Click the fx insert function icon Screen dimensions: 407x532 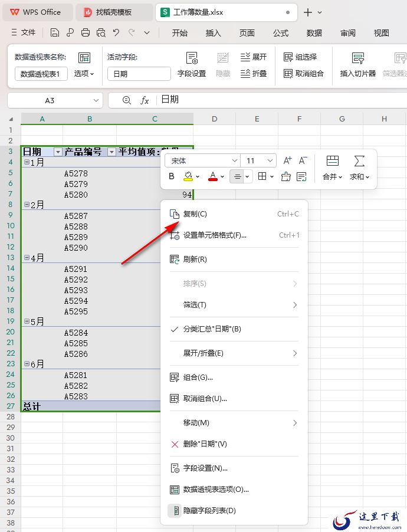point(145,100)
